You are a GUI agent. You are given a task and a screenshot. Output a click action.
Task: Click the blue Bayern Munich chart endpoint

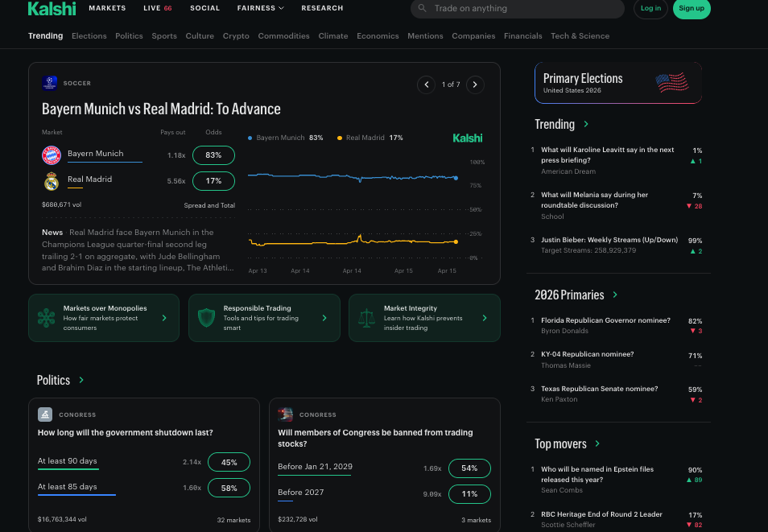456,178
